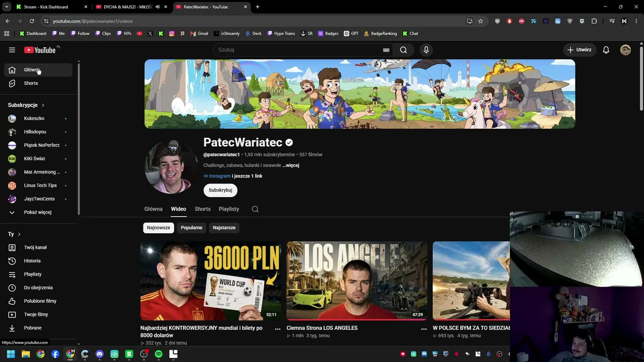
Task: Select the Najstarsze filter chip
Action: coord(224,228)
